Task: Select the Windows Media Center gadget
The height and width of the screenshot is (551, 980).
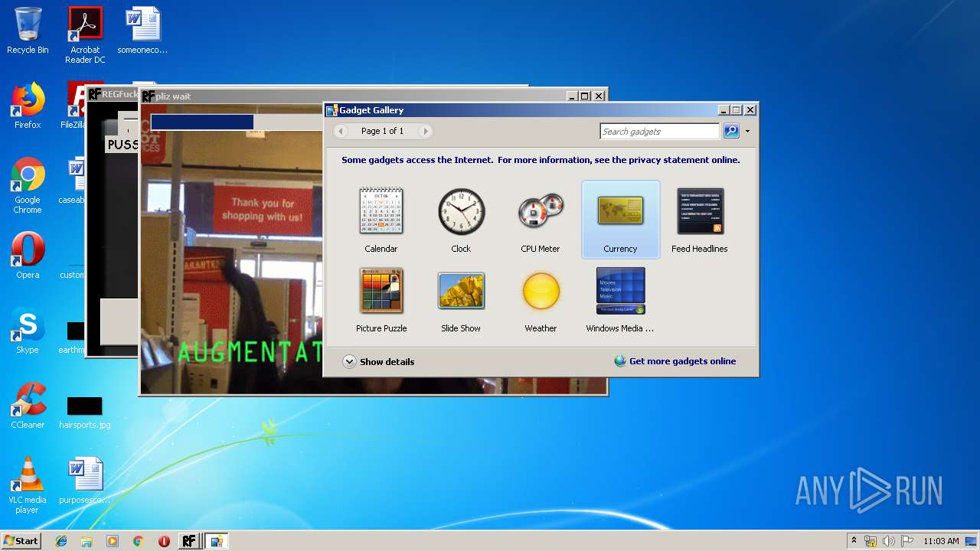Action: pyautogui.click(x=620, y=299)
